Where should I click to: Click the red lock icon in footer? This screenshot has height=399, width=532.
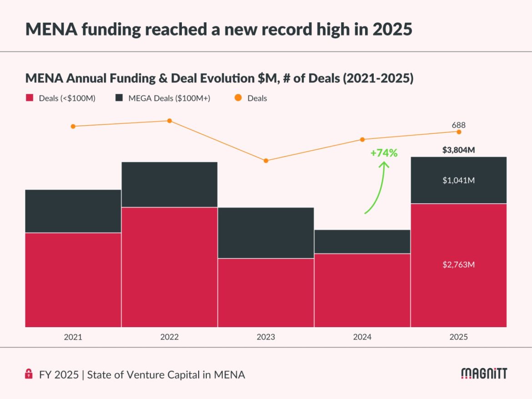tap(29, 374)
